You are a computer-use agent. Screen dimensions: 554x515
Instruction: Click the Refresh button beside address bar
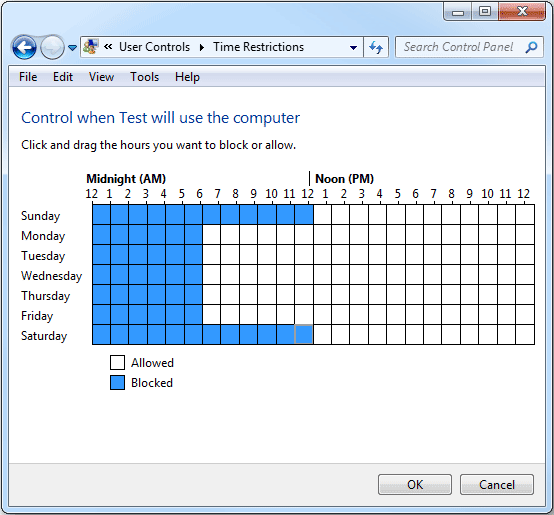coord(376,47)
